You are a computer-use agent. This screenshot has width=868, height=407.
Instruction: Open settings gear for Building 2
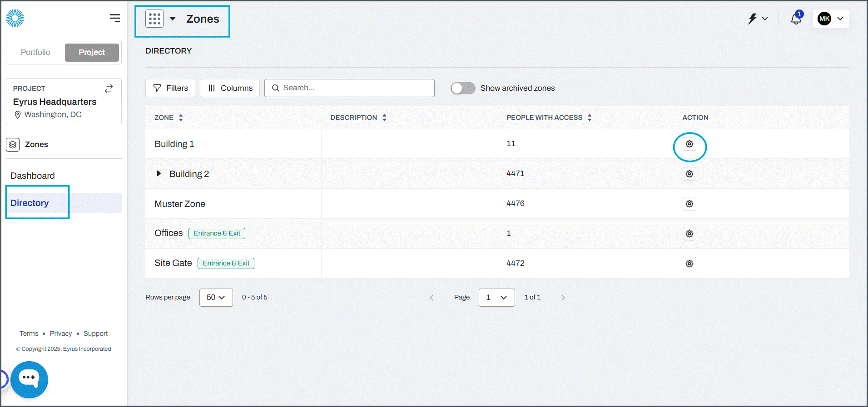tap(689, 174)
